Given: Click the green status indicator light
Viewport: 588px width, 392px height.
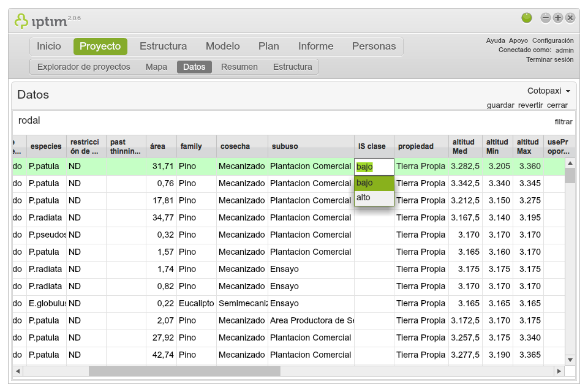Looking at the screenshot, I should point(527,18).
